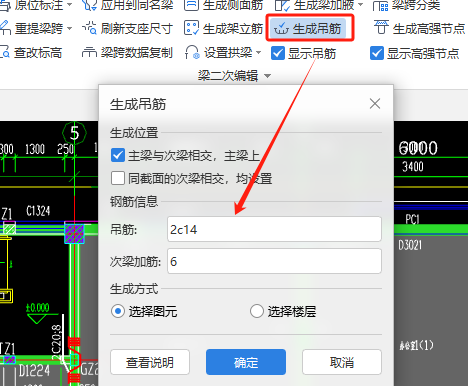
Task: Expand the 重提梁跨 dropdown arrow
Action: (69, 29)
